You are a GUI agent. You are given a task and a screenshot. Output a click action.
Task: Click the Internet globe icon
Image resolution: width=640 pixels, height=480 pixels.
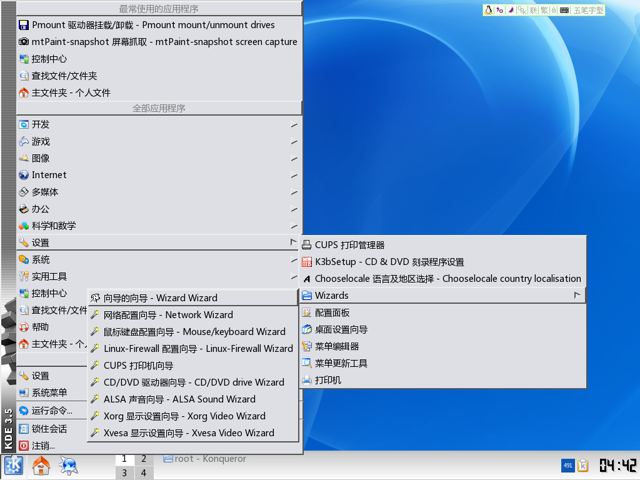(x=24, y=175)
